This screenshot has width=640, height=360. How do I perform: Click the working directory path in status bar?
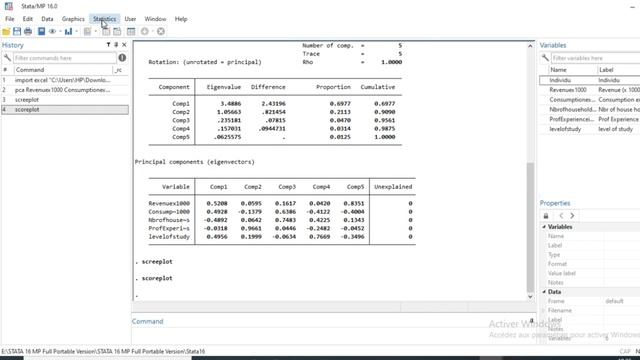coord(103,351)
